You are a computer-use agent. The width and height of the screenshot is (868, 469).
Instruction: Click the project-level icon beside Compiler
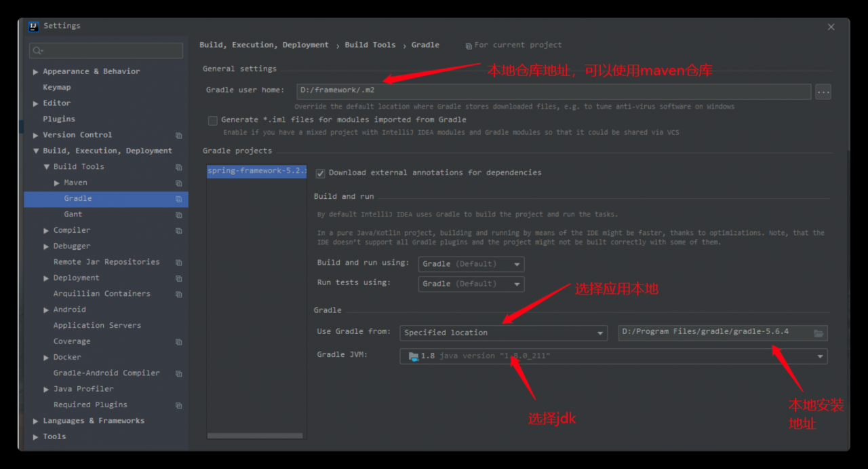click(179, 231)
